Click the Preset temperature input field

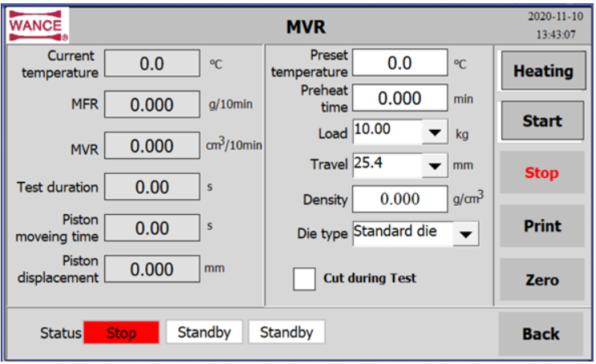point(399,63)
